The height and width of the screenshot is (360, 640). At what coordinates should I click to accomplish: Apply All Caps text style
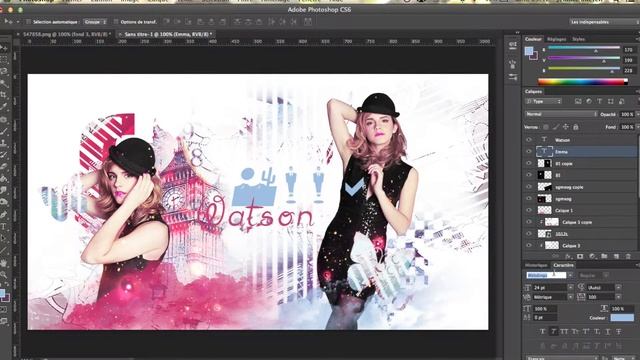pyautogui.click(x=564, y=331)
